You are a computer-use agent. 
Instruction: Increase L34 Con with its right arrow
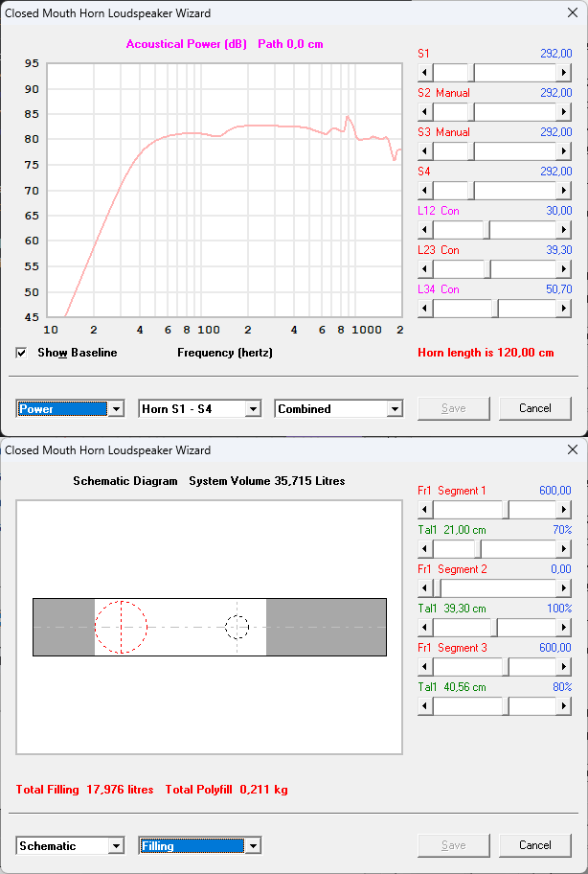563,309
